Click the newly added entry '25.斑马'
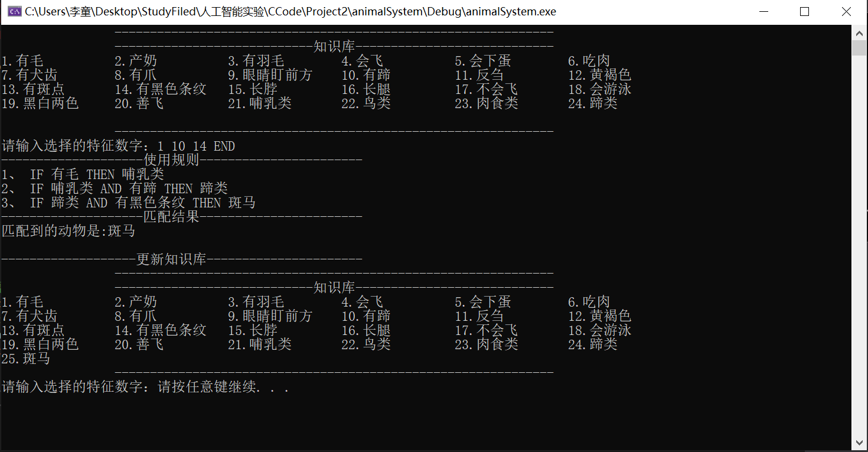The image size is (868, 452). click(x=26, y=359)
